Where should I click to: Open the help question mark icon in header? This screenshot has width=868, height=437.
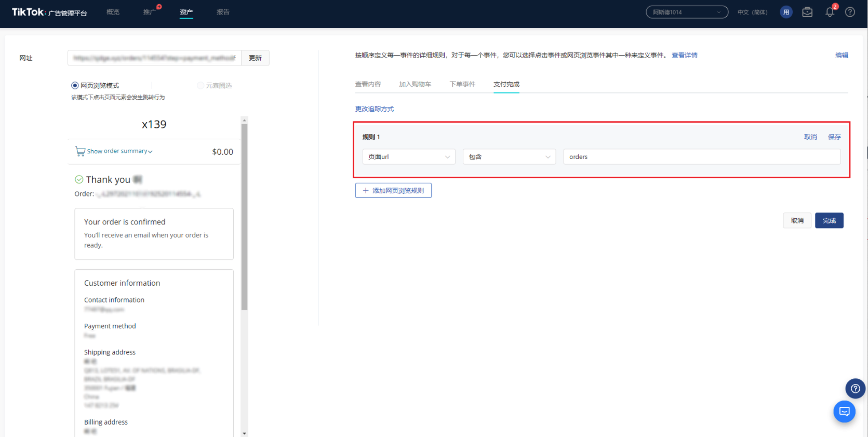850,12
